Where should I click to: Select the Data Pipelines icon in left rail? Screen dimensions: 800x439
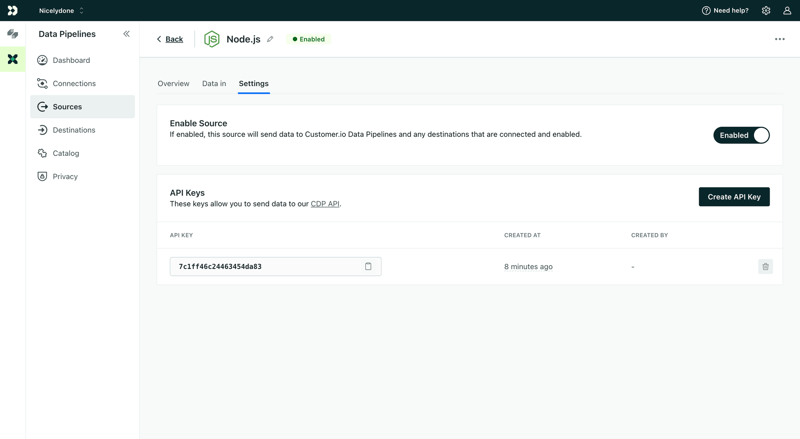pos(13,59)
